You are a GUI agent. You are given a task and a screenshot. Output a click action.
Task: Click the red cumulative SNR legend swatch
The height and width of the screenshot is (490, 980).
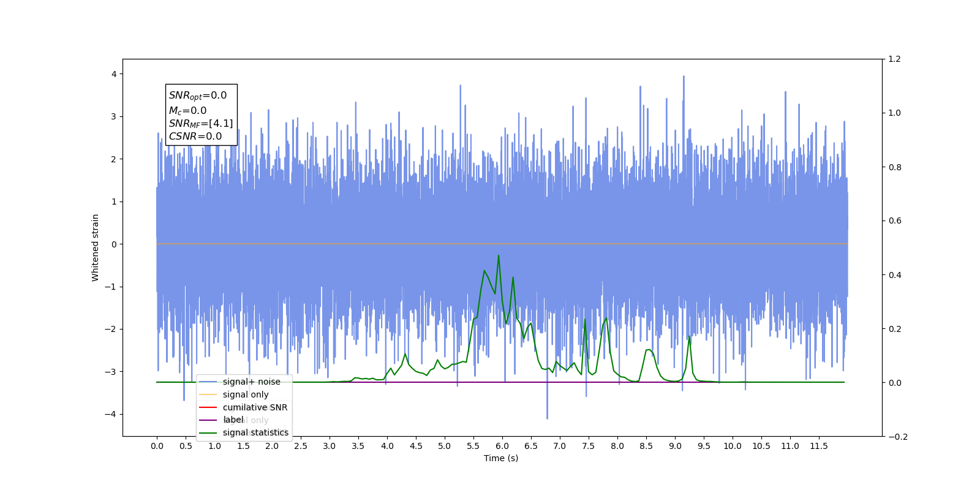(208, 407)
